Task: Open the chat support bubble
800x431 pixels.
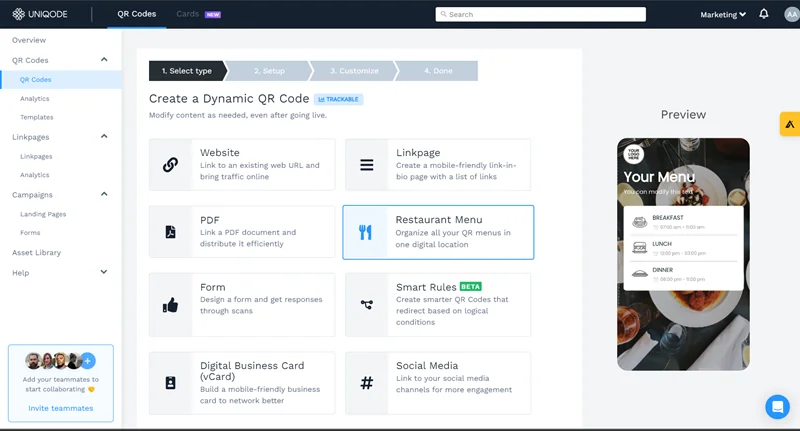Action: [777, 407]
